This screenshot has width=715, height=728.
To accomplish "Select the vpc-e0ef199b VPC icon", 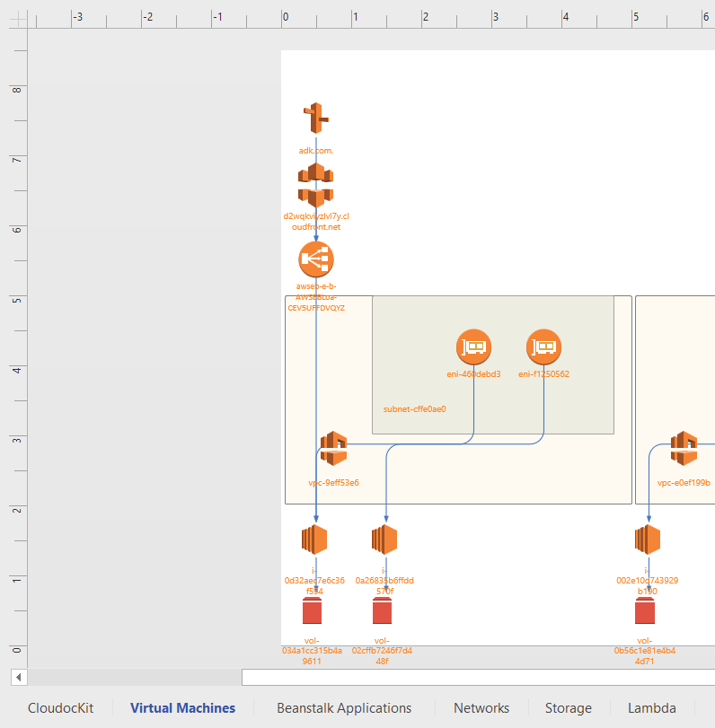I will pyautogui.click(x=684, y=449).
